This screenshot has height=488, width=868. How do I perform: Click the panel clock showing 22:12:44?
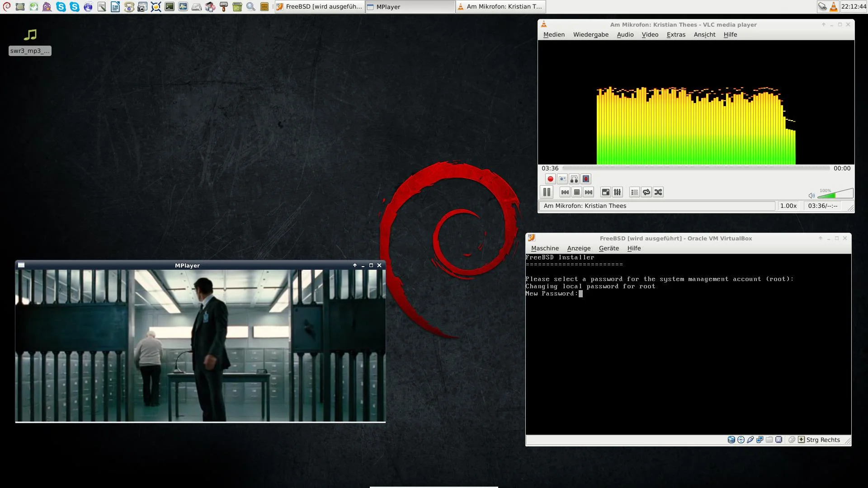click(x=854, y=7)
